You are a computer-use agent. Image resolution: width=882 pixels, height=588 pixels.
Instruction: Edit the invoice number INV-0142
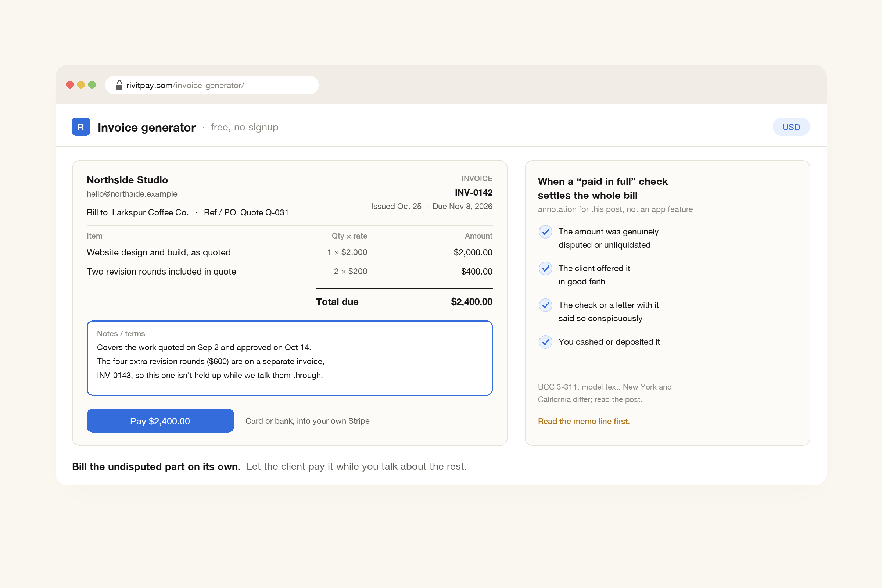[473, 192]
